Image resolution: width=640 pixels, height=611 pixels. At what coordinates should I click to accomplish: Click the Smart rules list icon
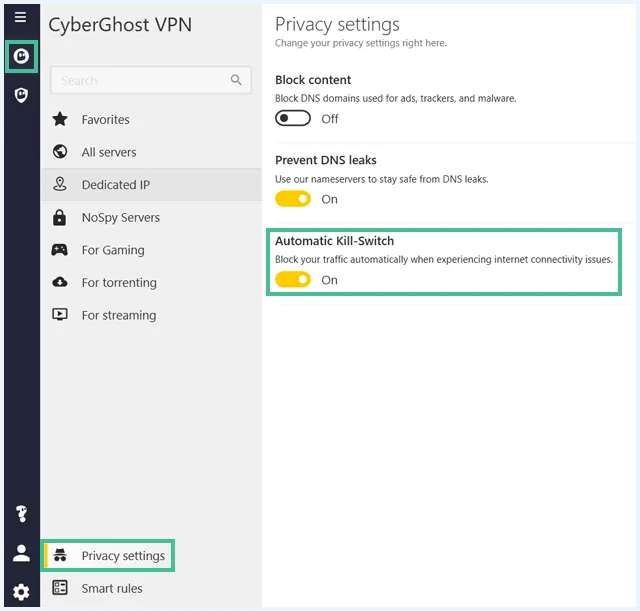click(x=60, y=588)
